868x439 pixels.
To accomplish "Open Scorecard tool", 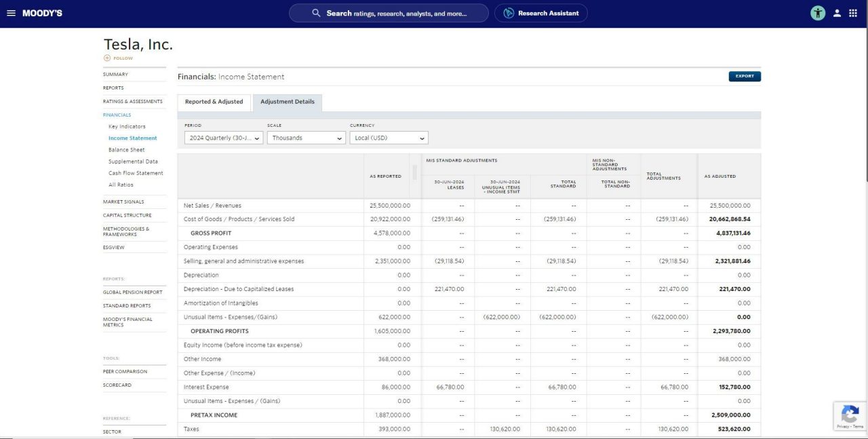I will tap(117, 385).
